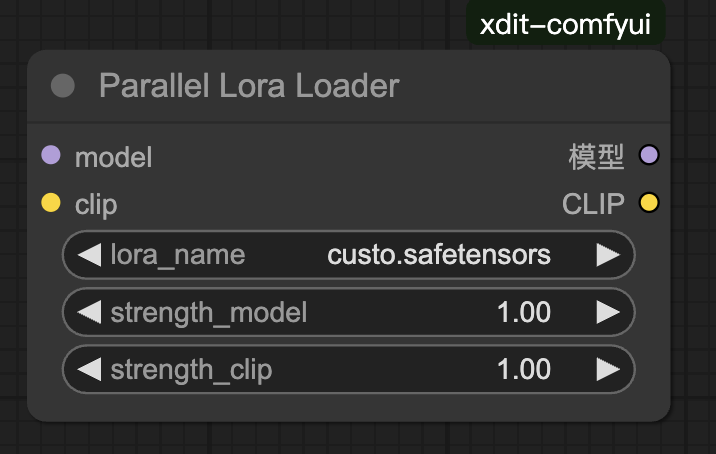Click the strength_clip 1.00 value field
The width and height of the screenshot is (716, 454).
point(523,370)
